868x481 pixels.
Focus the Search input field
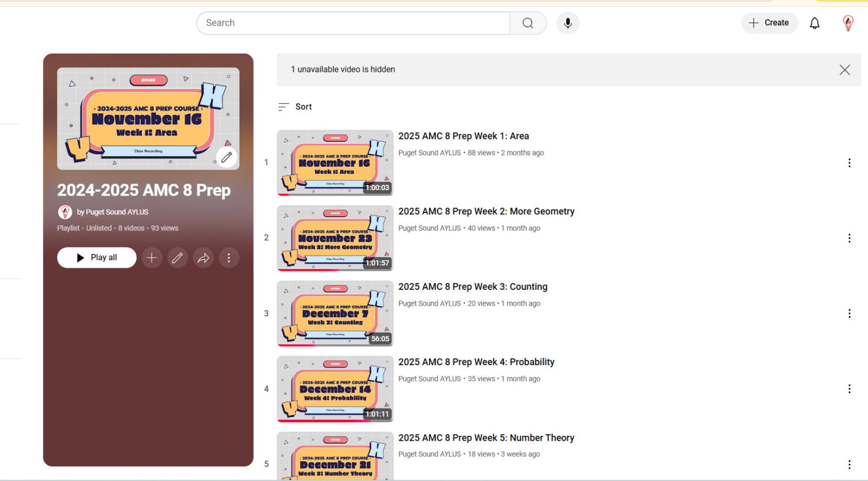click(x=353, y=23)
